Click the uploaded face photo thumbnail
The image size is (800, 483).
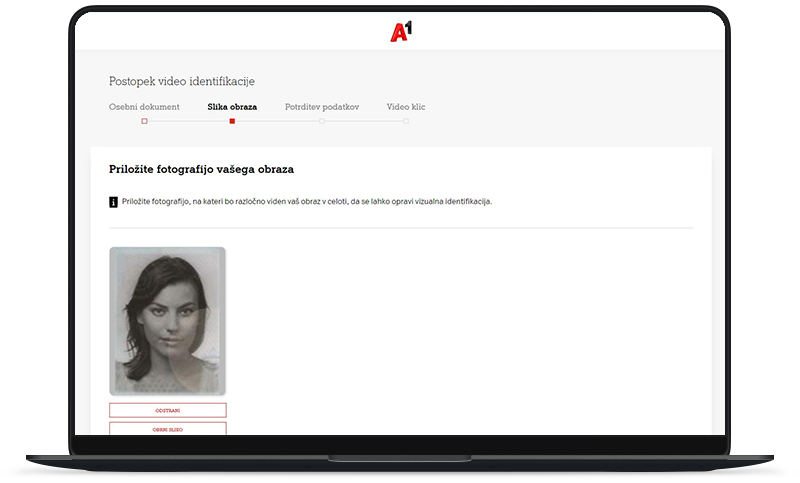(x=167, y=321)
